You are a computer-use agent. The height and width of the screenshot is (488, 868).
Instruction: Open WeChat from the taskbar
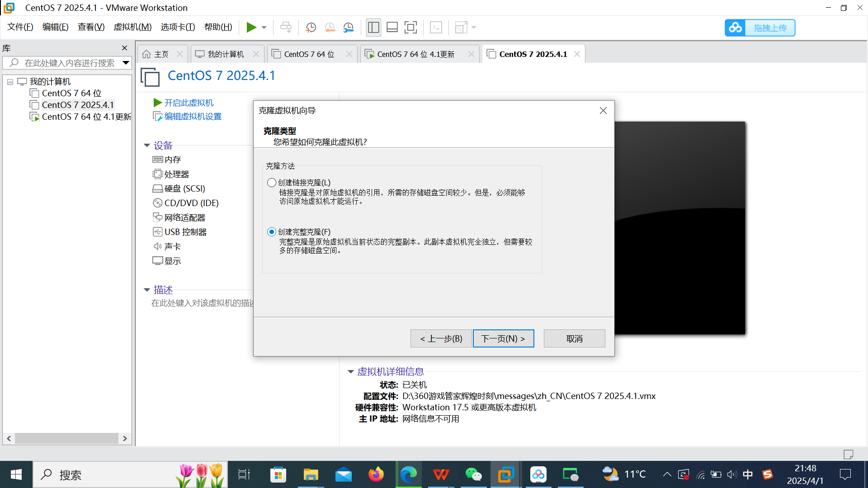(x=473, y=474)
